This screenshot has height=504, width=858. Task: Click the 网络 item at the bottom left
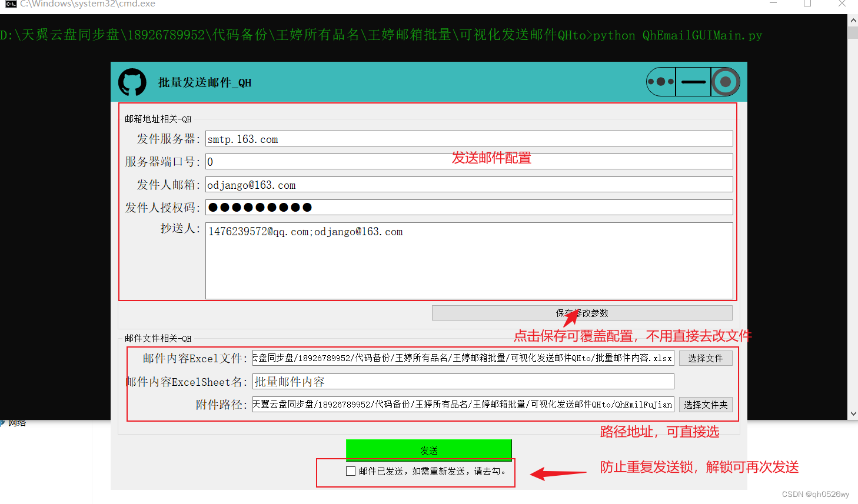[x=13, y=422]
